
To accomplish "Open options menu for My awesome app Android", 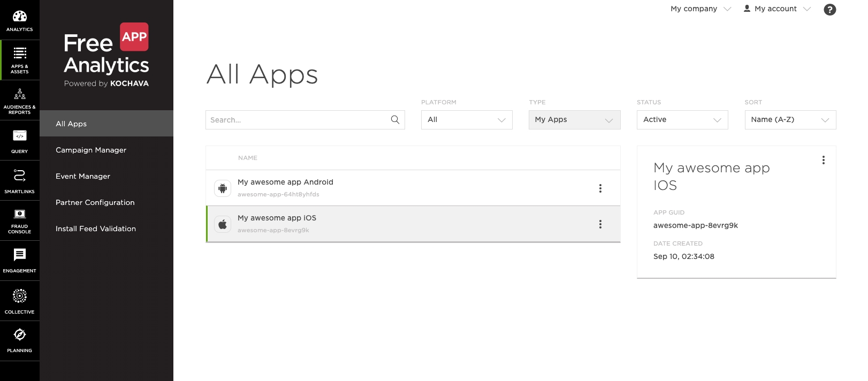I will [x=600, y=188].
